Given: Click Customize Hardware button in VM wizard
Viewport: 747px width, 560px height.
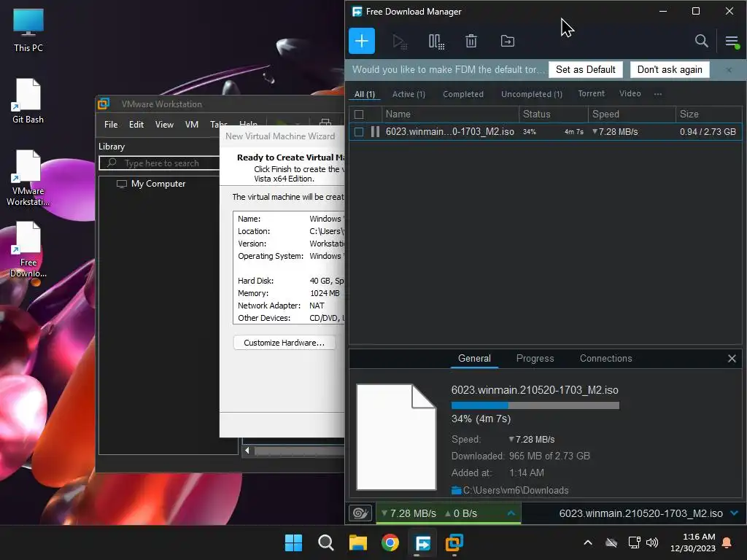Looking at the screenshot, I should coord(284,343).
